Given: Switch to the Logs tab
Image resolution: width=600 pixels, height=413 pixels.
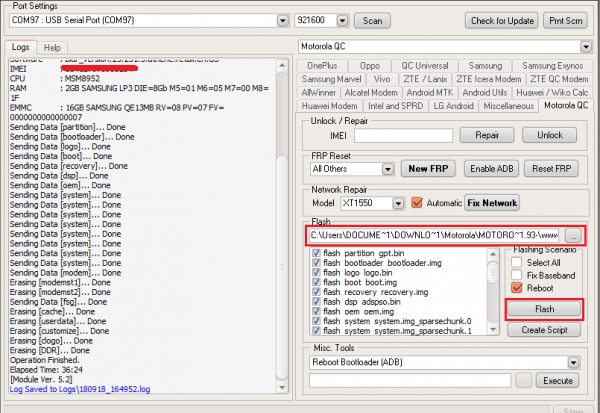Looking at the screenshot, I should pos(21,47).
